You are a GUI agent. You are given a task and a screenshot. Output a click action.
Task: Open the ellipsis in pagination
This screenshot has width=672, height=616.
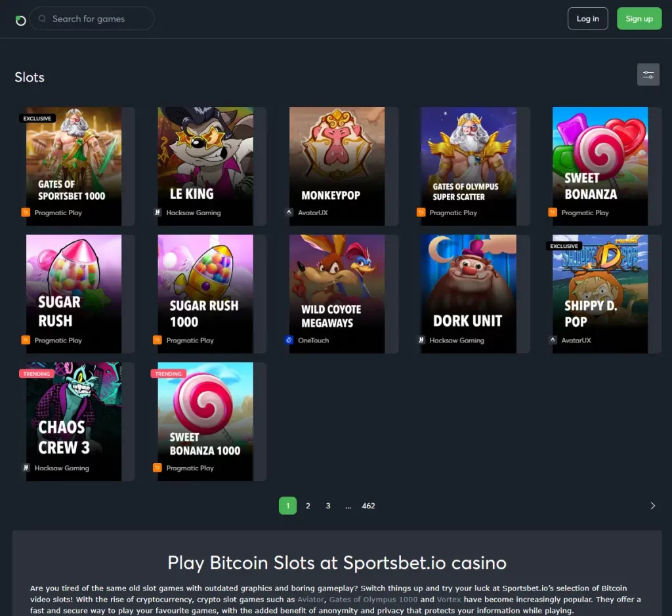click(x=348, y=506)
